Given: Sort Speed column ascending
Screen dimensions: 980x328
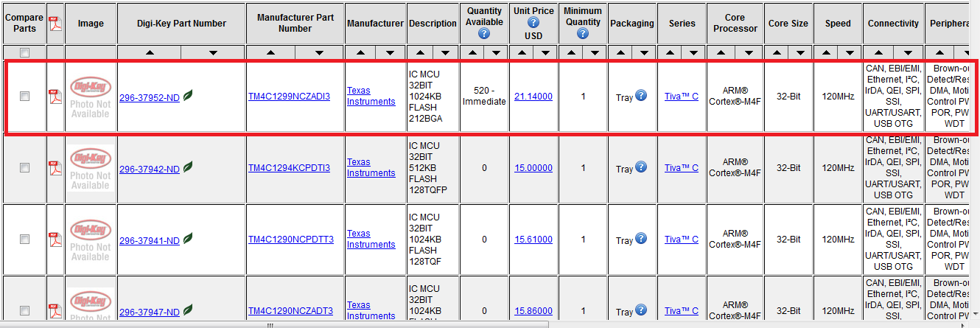Looking at the screenshot, I should (x=826, y=53).
